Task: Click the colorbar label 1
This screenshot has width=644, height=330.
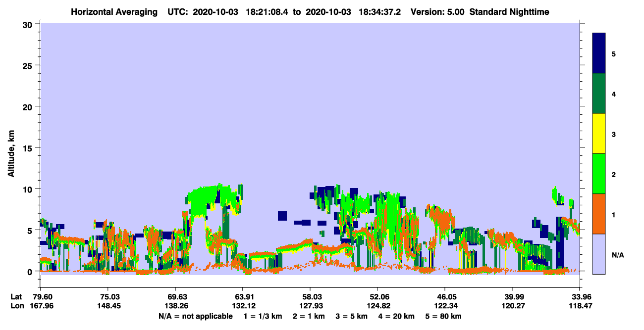Action: tap(614, 214)
